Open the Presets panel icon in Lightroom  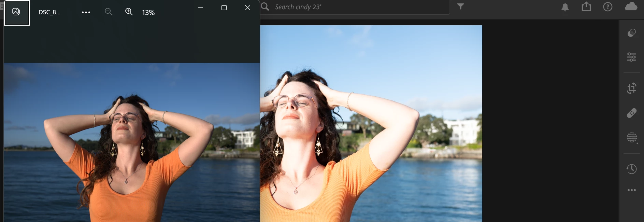click(632, 33)
